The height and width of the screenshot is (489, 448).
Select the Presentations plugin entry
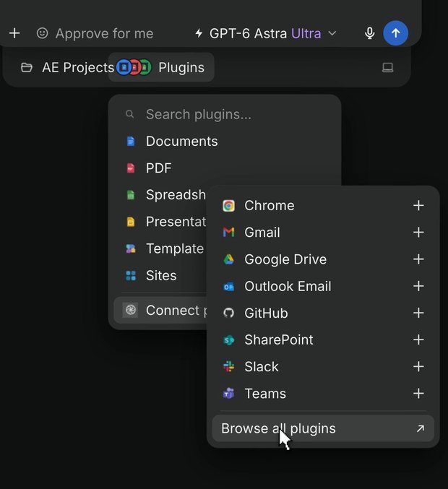[x=160, y=222]
